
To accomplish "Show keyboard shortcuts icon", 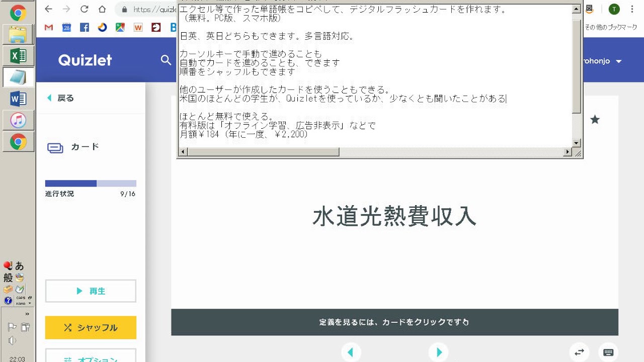I will click(608, 352).
